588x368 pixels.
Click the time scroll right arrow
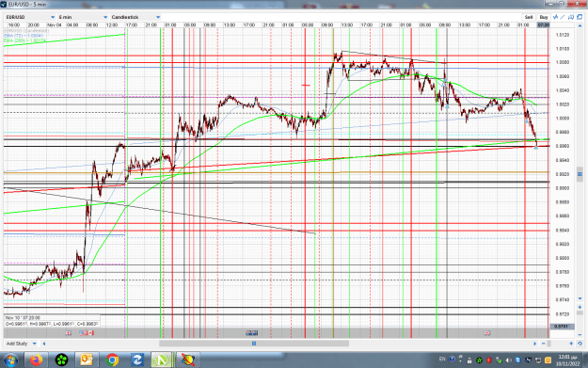tap(534, 344)
